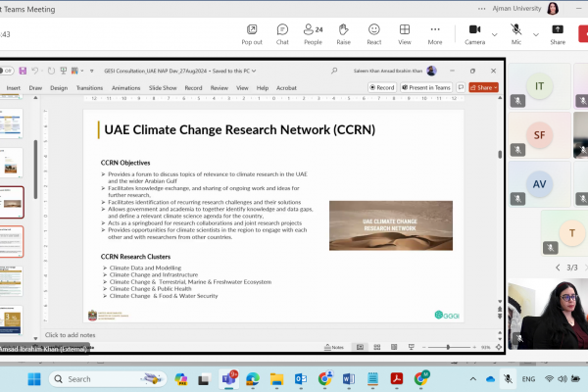This screenshot has width=588, height=392.
Task: Open the React emoji options
Action: tap(373, 33)
